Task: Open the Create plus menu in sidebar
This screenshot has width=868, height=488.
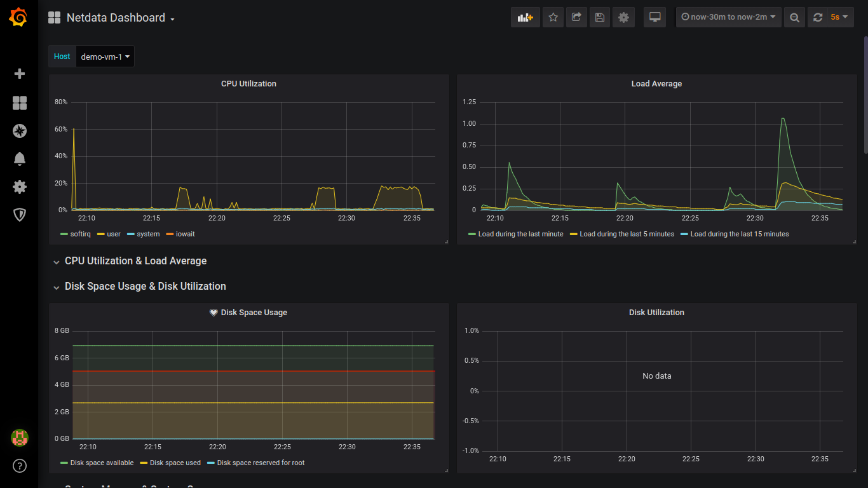Action: (x=20, y=74)
